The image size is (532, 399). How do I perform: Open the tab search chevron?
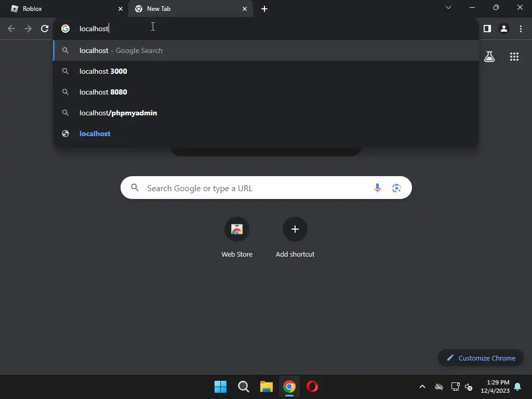tap(448, 7)
